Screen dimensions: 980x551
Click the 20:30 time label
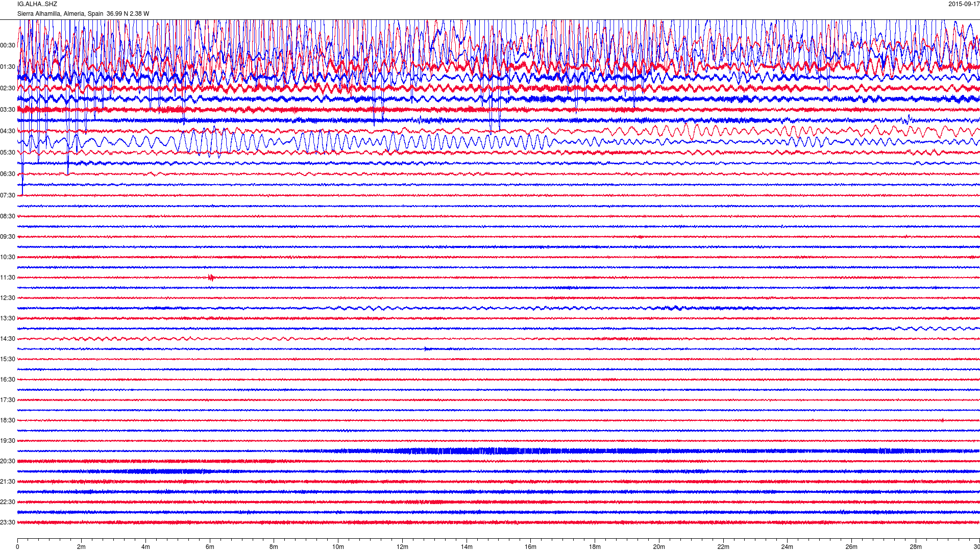(8, 461)
